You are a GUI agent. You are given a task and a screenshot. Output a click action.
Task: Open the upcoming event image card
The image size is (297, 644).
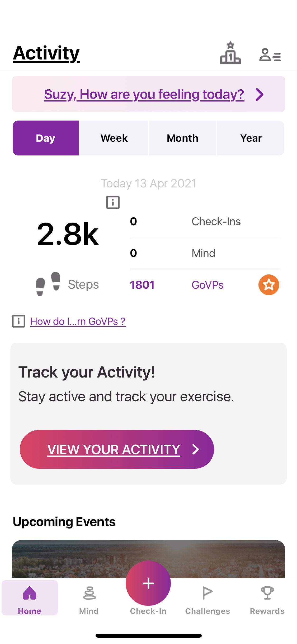(148, 559)
